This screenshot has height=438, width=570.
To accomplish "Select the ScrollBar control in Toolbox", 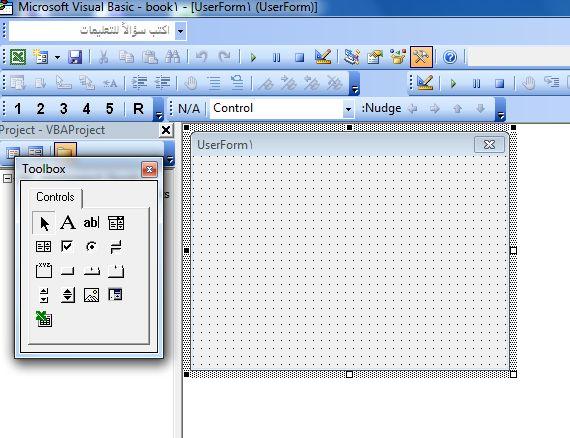I will coord(44,295).
